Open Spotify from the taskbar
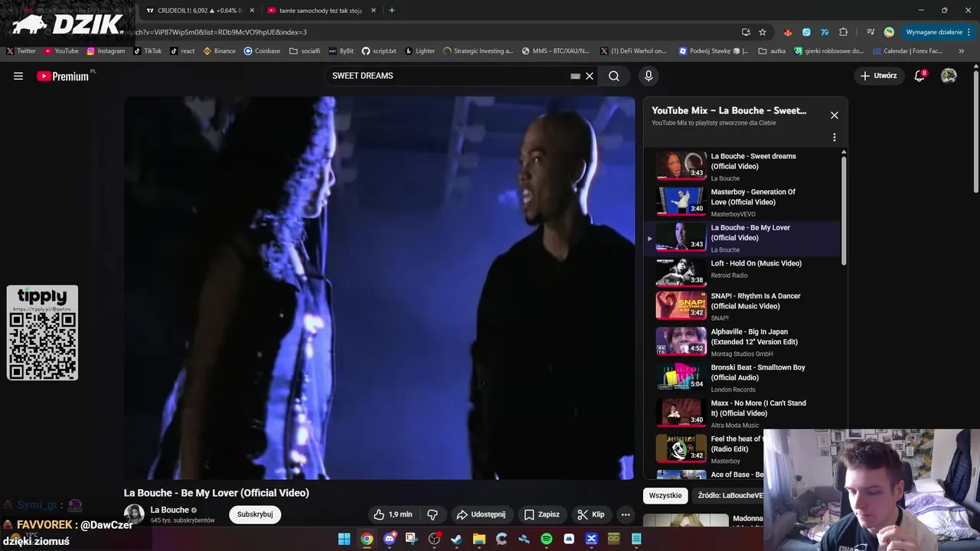The height and width of the screenshot is (551, 980). [547, 540]
